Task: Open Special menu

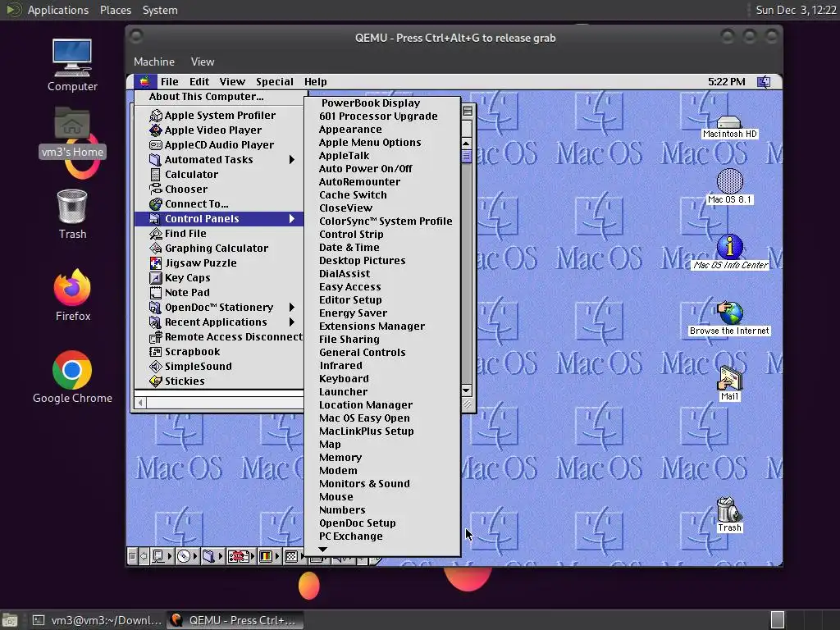Action: coord(274,81)
